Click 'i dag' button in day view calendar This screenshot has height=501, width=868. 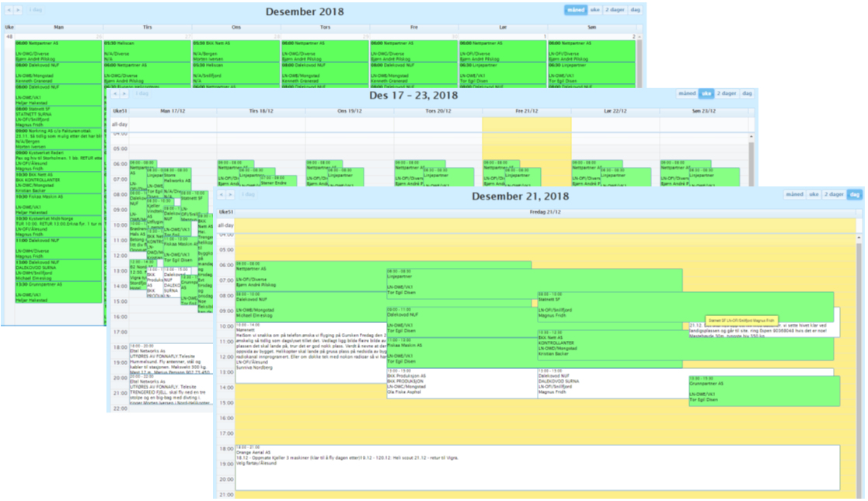click(x=248, y=194)
